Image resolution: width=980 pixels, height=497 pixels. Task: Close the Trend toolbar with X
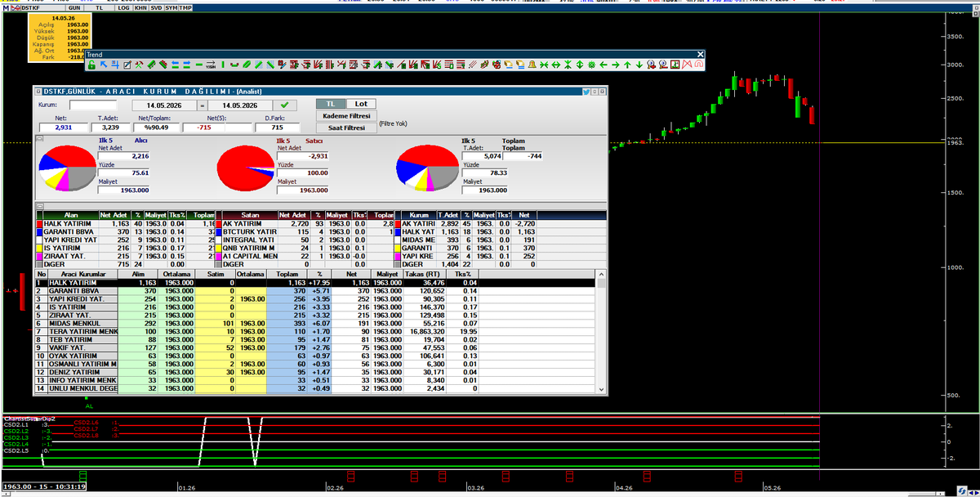pos(700,54)
